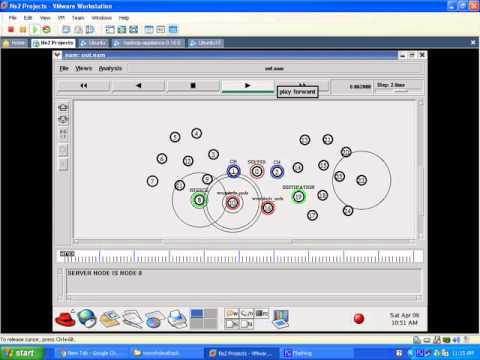Click 'SERVER NODE IS NODE 8' annotation text
Image resolution: width=480 pixels, height=360 pixels.
click(x=105, y=273)
